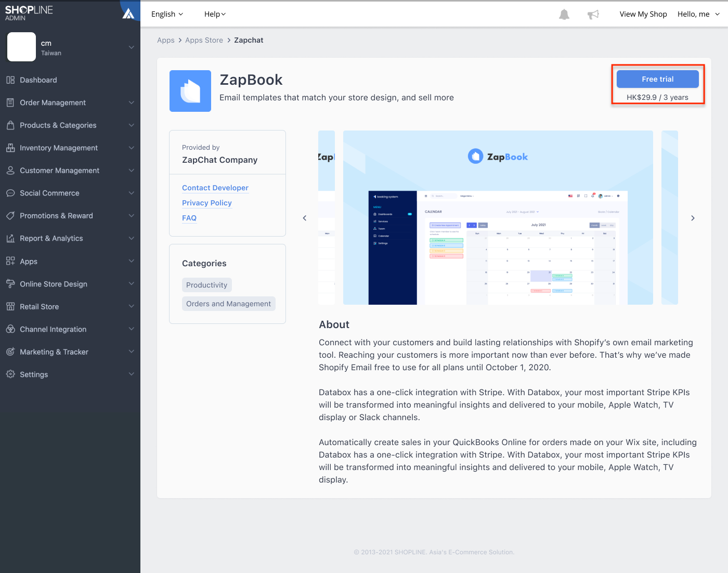Viewport: 728px width, 573px height.
Task: Go to Apps Store breadcrumb
Action: [x=204, y=40]
